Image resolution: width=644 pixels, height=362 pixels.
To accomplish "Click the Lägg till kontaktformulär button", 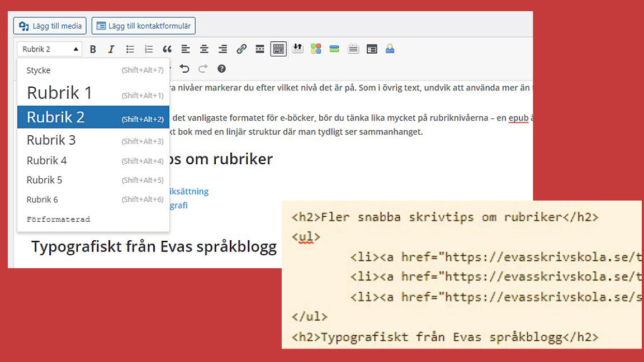I will click(x=143, y=26).
